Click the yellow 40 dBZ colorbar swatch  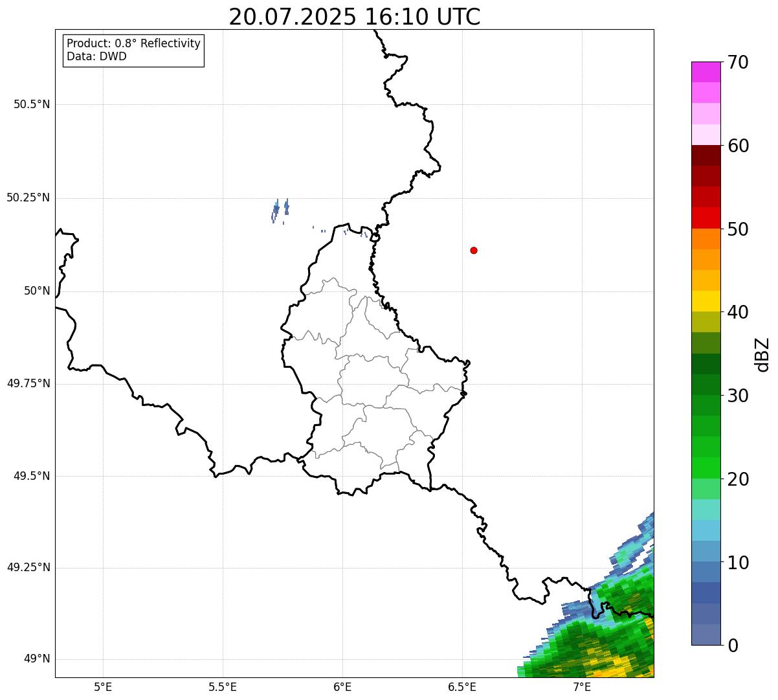(x=706, y=301)
